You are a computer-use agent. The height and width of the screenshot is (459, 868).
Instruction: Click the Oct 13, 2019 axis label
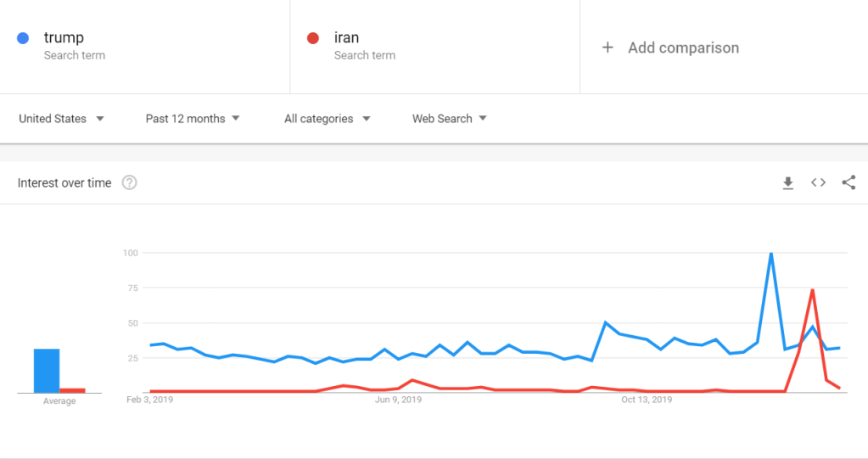coord(647,400)
